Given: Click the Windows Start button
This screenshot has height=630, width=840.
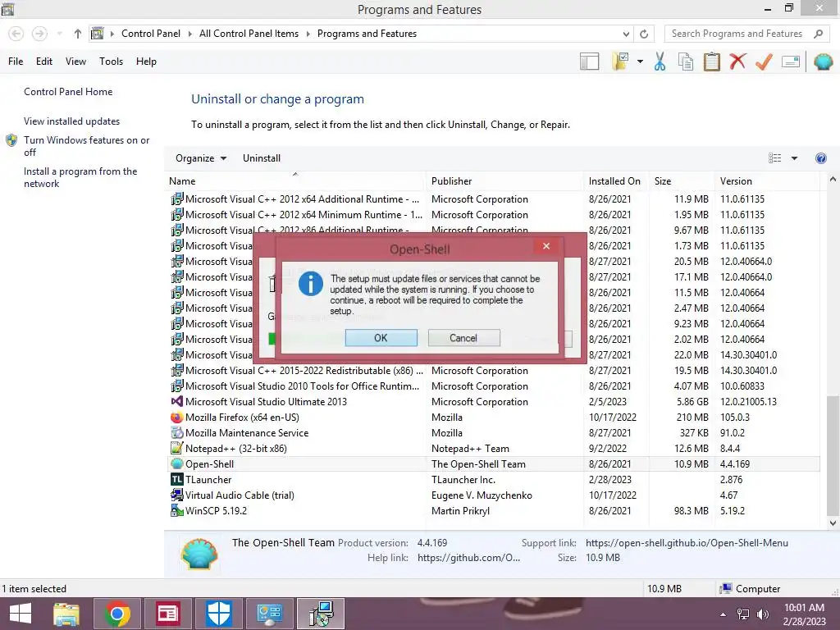Looking at the screenshot, I should (x=21, y=614).
